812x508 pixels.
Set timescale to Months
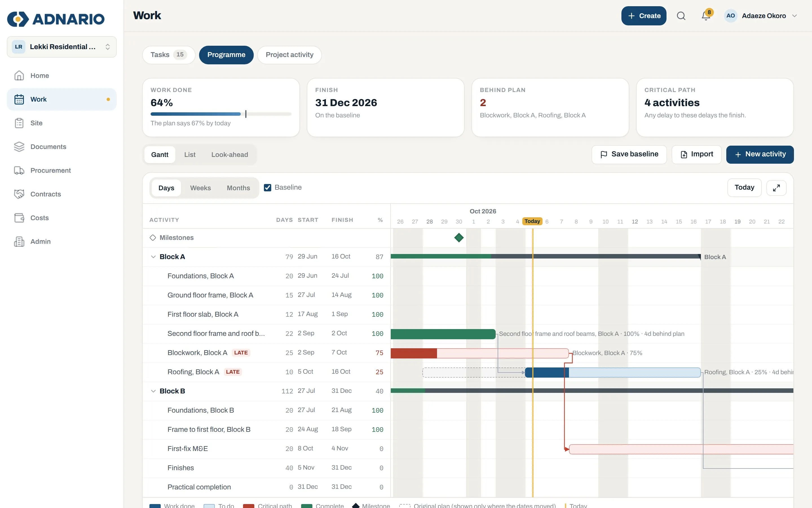click(238, 188)
